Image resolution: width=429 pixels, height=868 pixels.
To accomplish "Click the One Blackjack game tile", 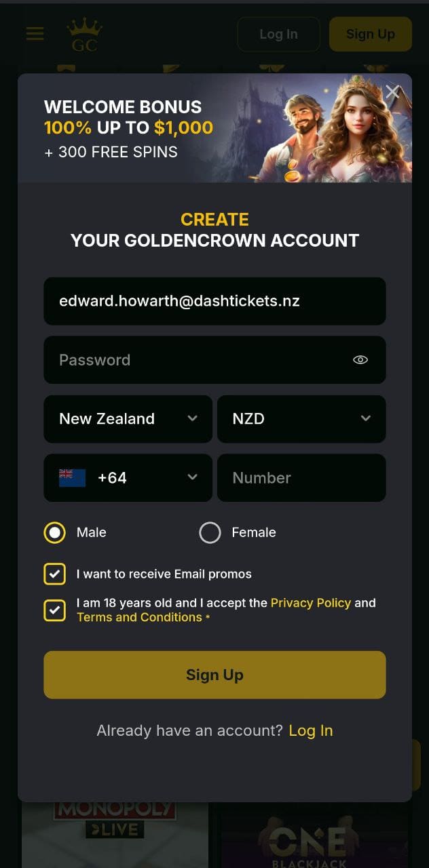I will click(314, 834).
